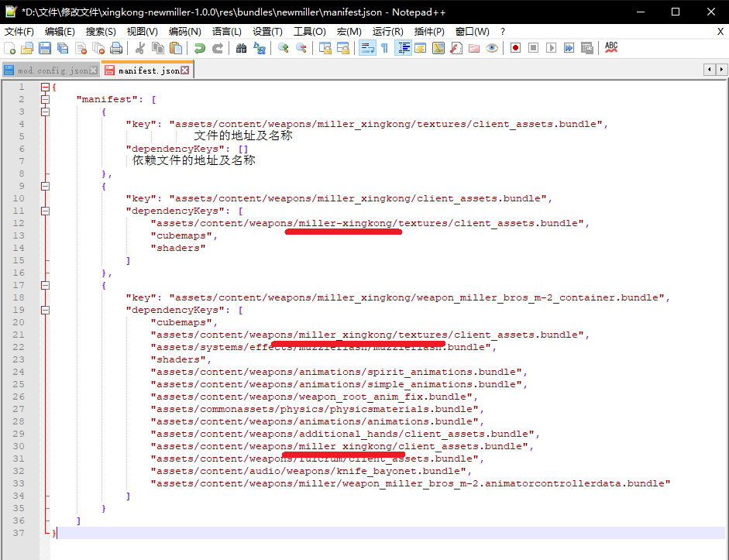
Task: Zoom in using the magnifier plus icon
Action: (283, 48)
